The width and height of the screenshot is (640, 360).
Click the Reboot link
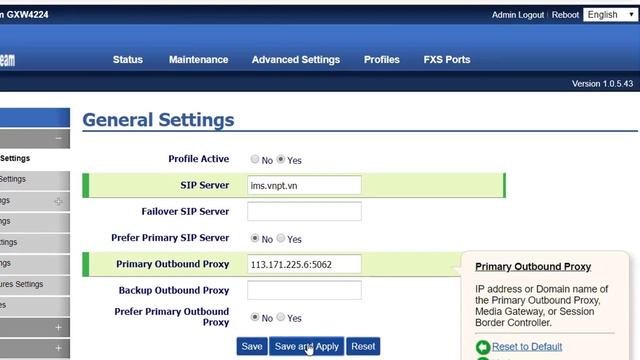(565, 15)
